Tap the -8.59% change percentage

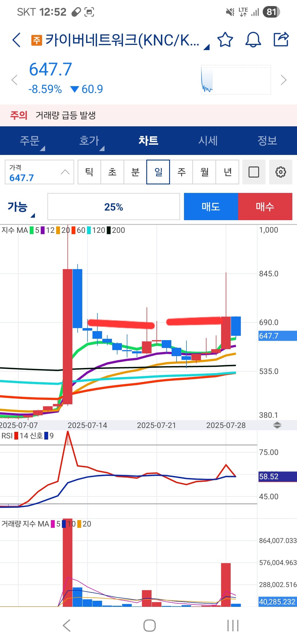coord(45,89)
